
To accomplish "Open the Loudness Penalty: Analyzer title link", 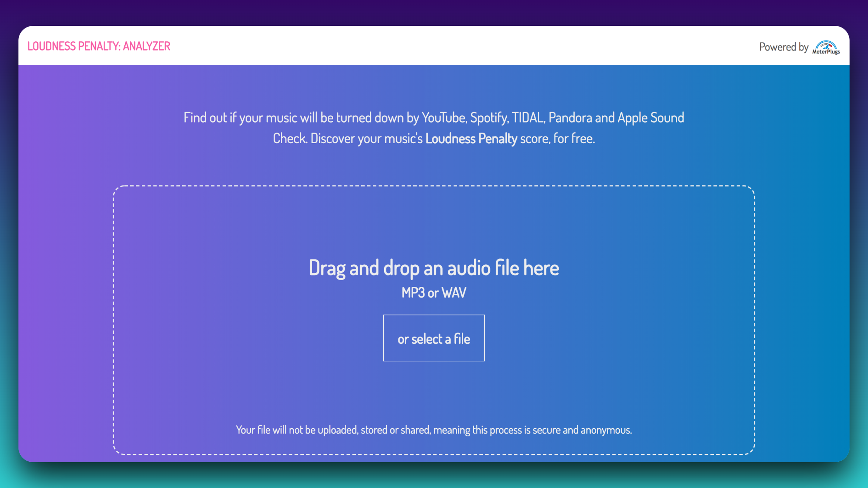I will 99,46.
